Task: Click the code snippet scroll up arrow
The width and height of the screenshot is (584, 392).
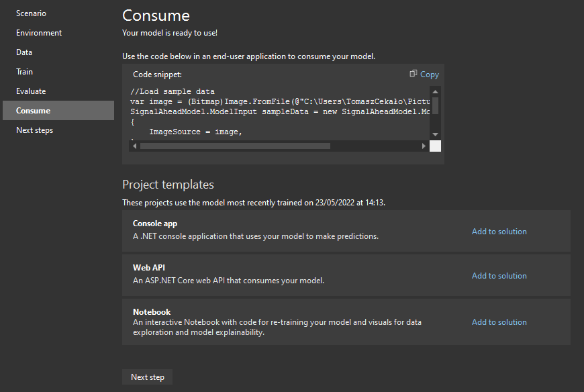Action: pos(435,91)
